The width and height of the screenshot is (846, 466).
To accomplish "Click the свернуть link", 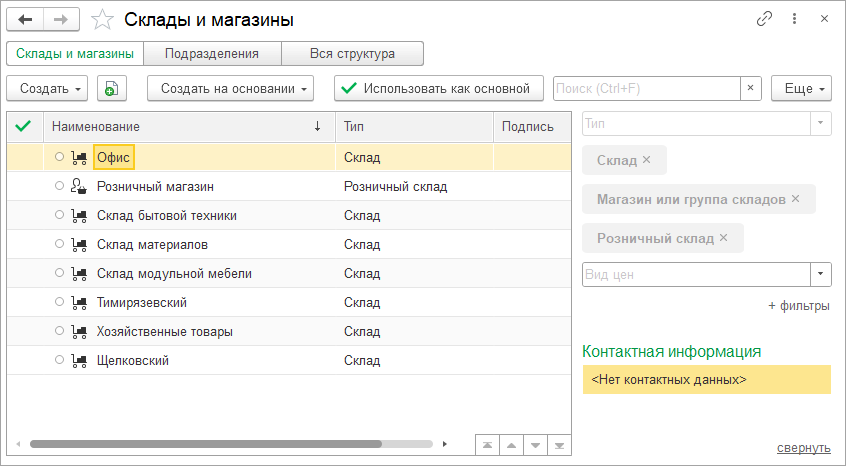I will pos(803,447).
